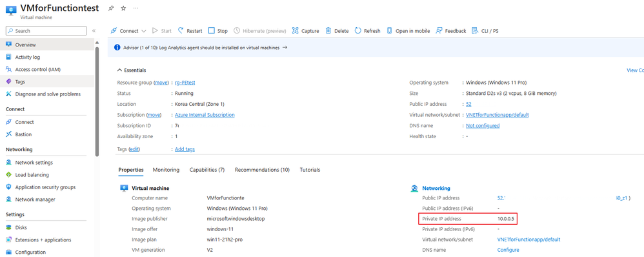
Task: Select microsoftwindowsdesktop publisher value
Action: pyautogui.click(x=236, y=219)
